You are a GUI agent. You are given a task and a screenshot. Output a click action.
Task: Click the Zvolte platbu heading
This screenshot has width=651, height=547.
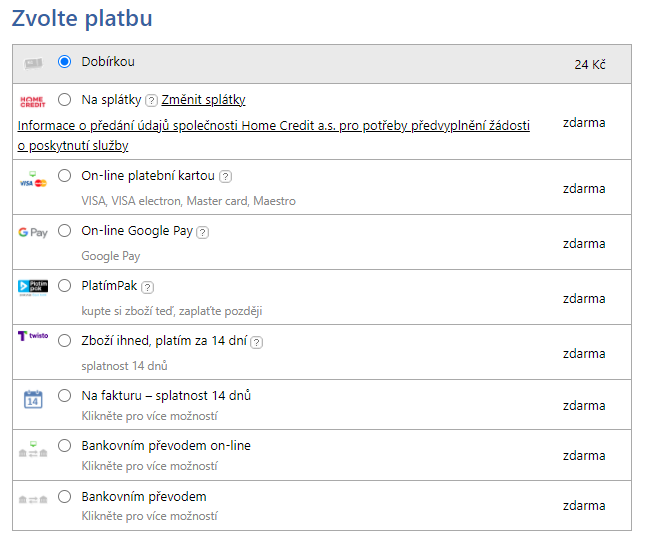pos(82,18)
